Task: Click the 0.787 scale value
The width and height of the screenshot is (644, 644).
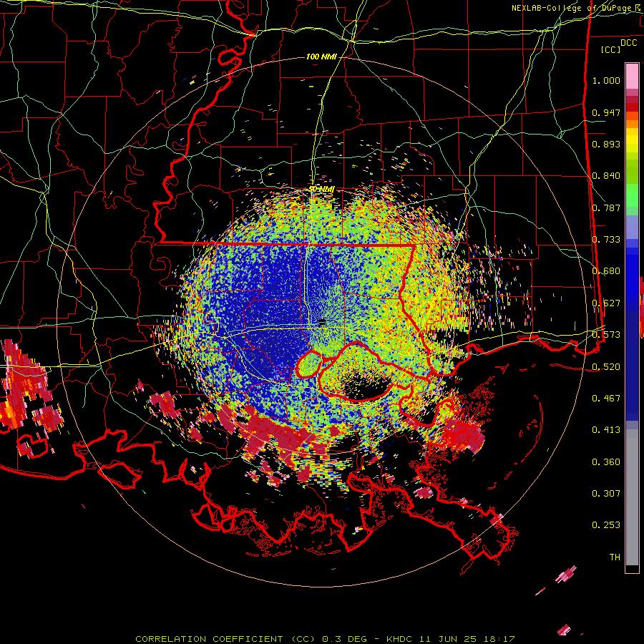Action: (606, 208)
